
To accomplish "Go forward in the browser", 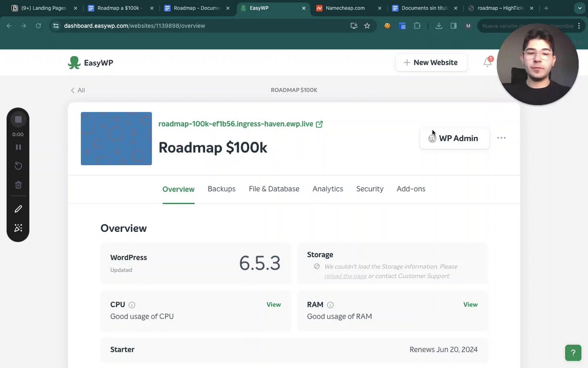I will [24, 26].
